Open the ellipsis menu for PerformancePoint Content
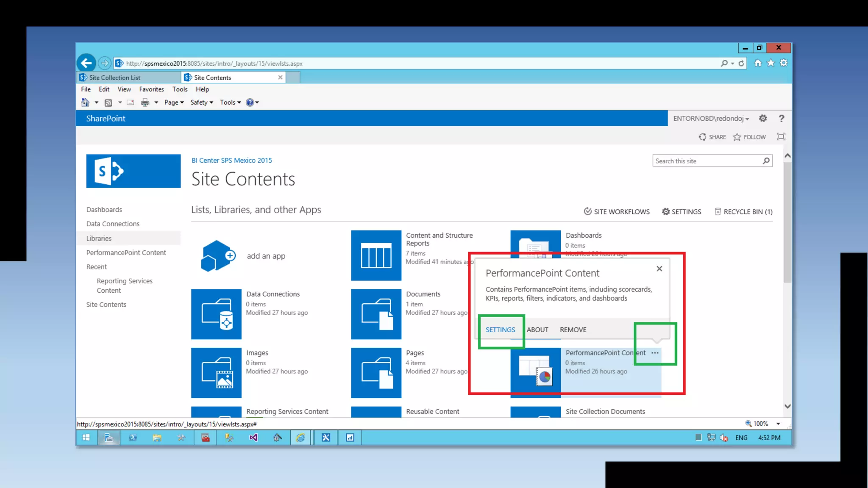The width and height of the screenshot is (868, 488). [x=655, y=353]
